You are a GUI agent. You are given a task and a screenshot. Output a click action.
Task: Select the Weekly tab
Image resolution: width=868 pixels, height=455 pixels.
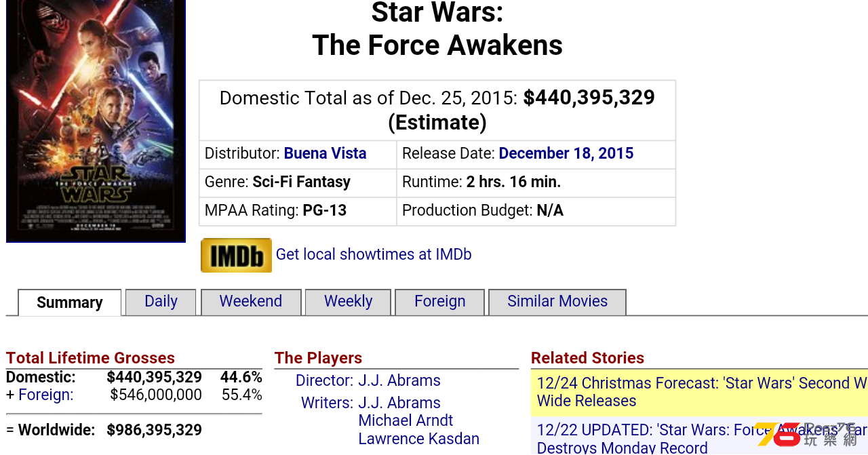coord(348,302)
